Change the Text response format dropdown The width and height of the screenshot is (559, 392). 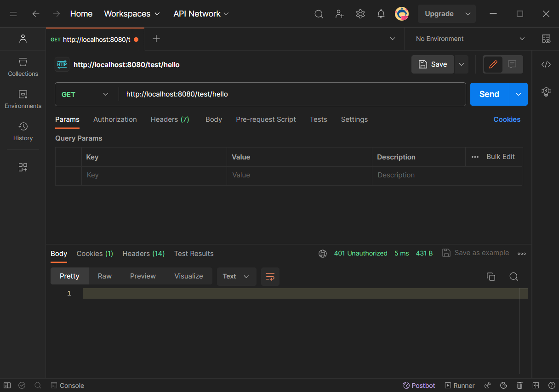tap(236, 277)
